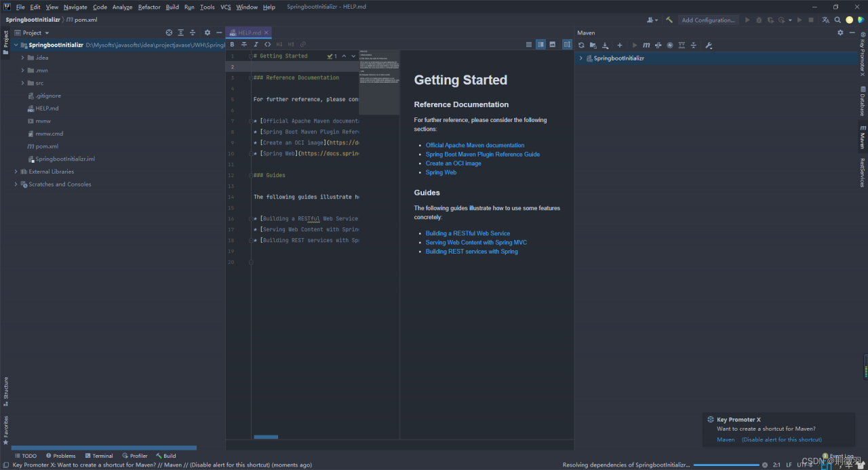Click the Italic formatting icon
Screen dimensions: 868x470
[255, 44]
